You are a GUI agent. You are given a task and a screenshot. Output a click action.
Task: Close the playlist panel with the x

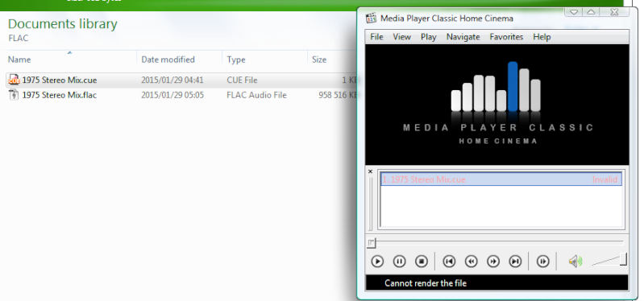370,171
